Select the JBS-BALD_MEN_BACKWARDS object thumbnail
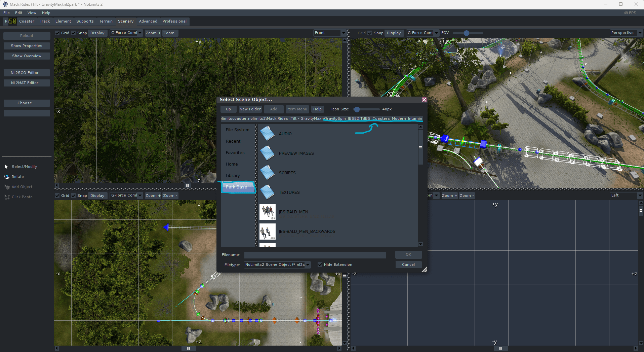 (268, 232)
